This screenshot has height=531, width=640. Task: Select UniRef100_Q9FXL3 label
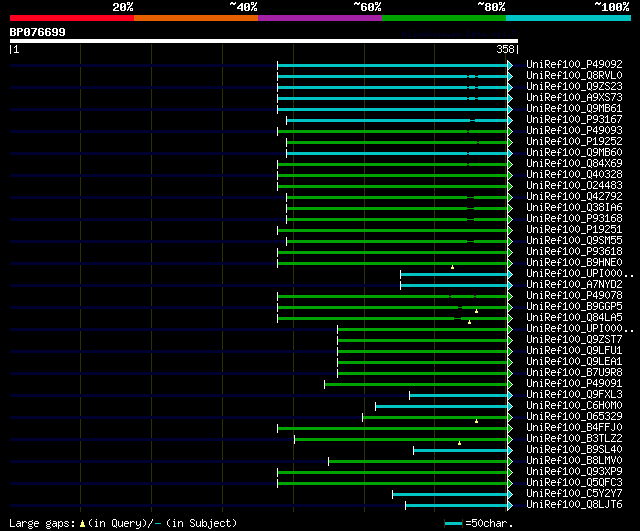coord(574,395)
